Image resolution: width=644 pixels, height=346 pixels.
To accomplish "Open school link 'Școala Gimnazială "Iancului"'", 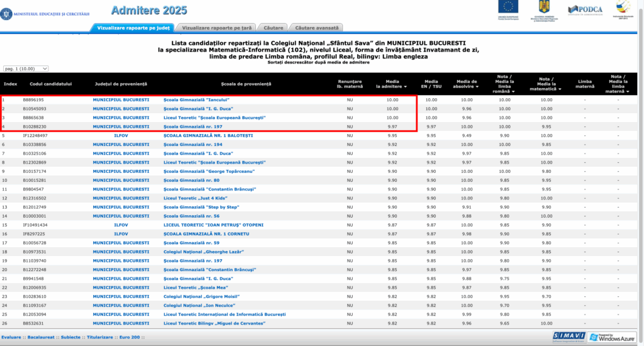I will pos(196,100).
